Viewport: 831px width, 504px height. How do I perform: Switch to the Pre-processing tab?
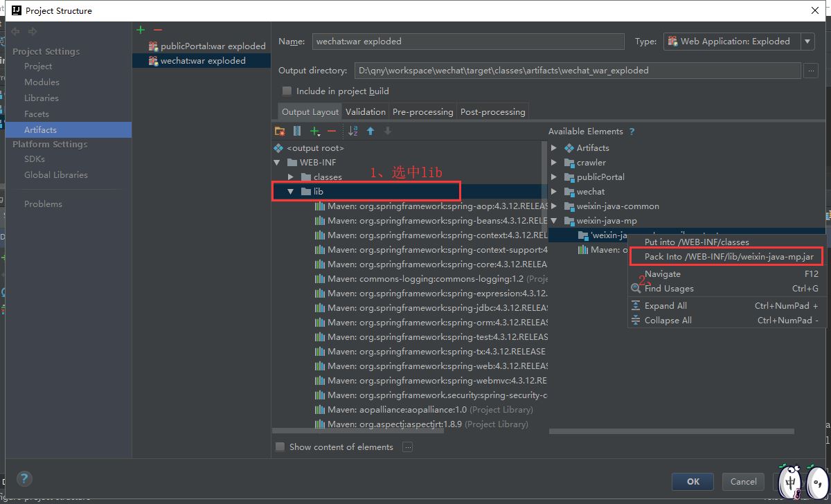point(422,112)
